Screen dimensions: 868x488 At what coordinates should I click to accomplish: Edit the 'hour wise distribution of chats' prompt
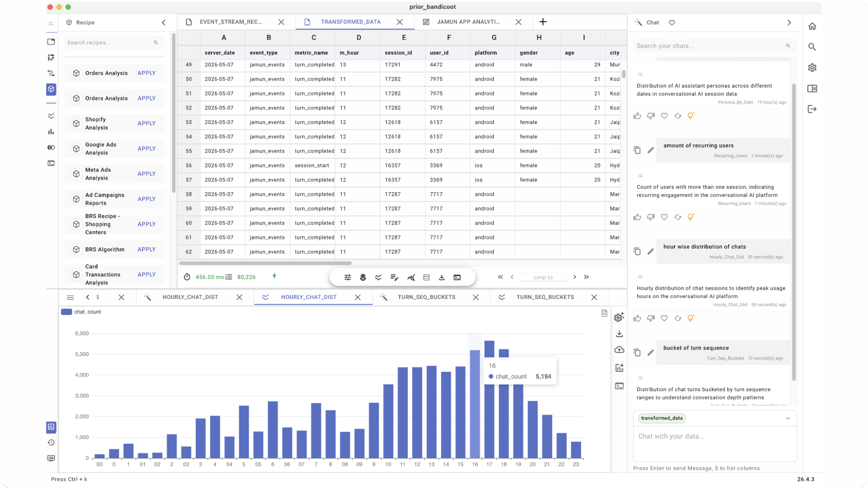650,251
